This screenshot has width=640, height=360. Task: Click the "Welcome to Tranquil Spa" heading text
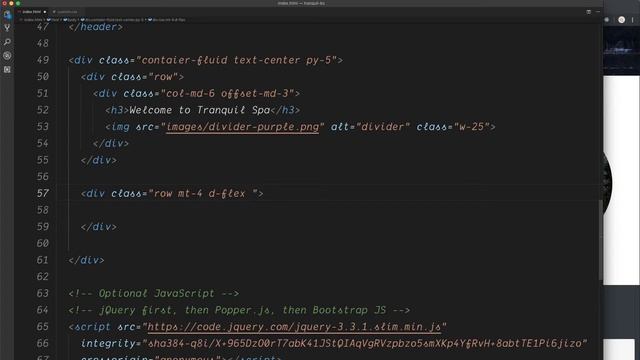(200, 110)
